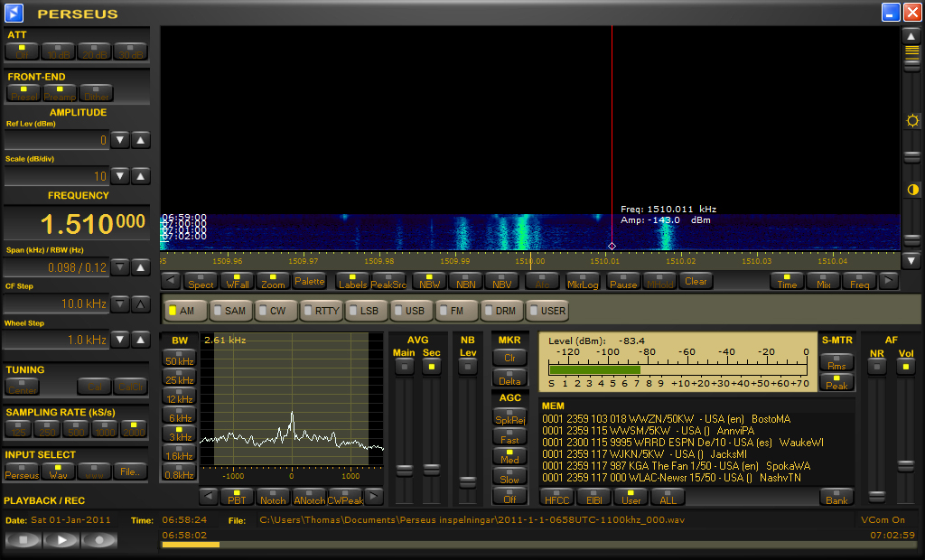Adjust the AVG Main slider handle
The image size is (925, 560).
404,470
